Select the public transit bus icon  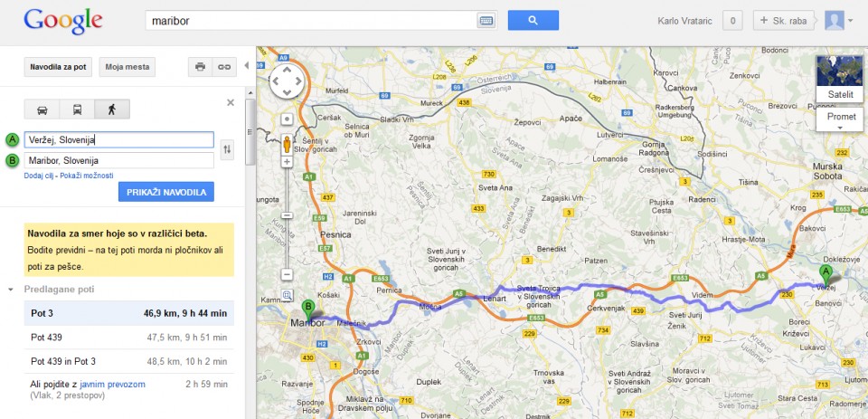click(x=77, y=110)
